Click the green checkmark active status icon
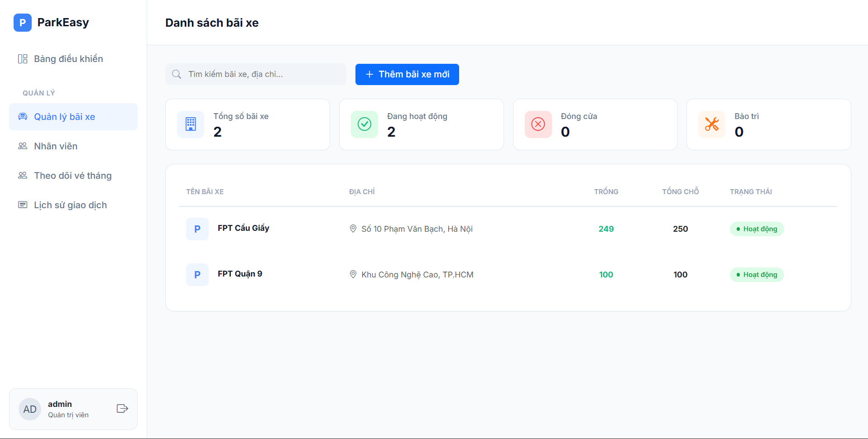The width and height of the screenshot is (868, 439). tap(364, 124)
